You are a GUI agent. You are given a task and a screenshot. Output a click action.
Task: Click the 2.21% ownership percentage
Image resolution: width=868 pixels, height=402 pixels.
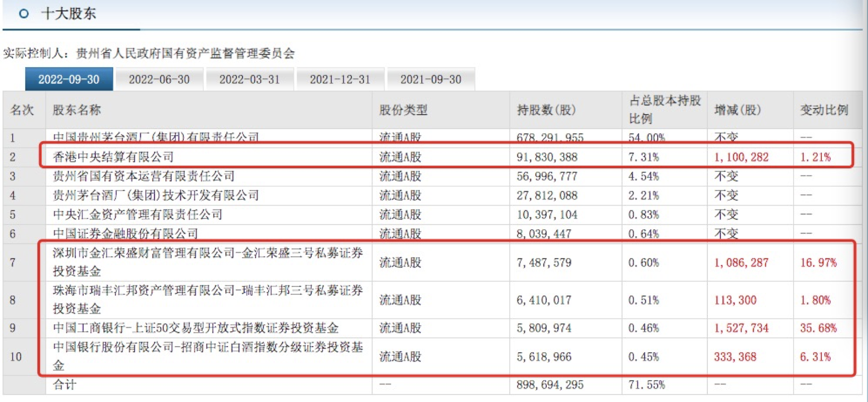coord(644,195)
